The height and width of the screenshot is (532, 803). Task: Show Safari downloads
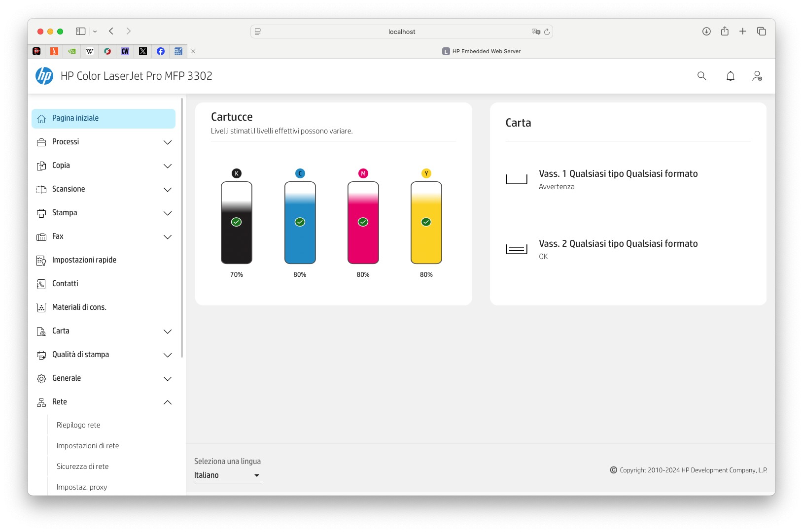point(706,31)
